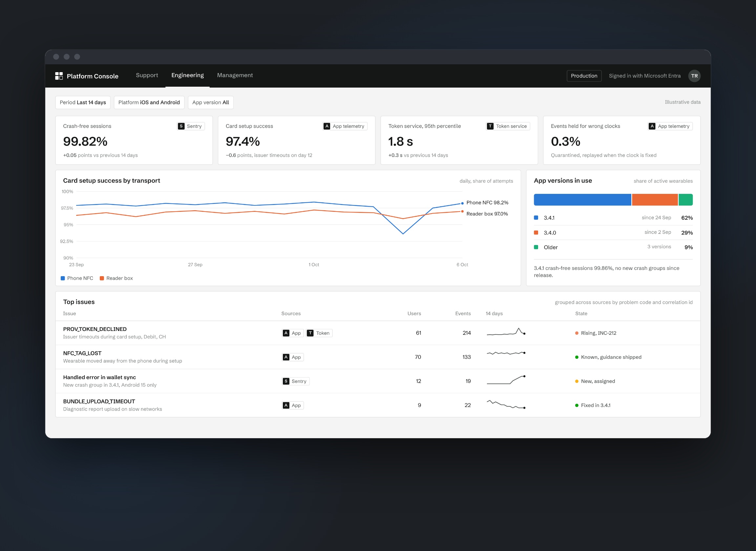Viewport: 756px width, 551px height.
Task: Click the blue 3.4.1 segment of version bar
Action: [582, 200]
